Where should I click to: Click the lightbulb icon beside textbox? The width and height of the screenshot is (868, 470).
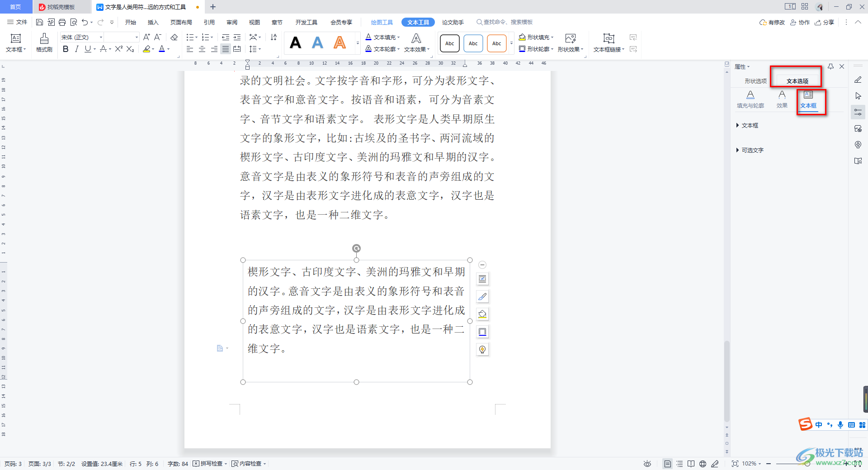[482, 349]
